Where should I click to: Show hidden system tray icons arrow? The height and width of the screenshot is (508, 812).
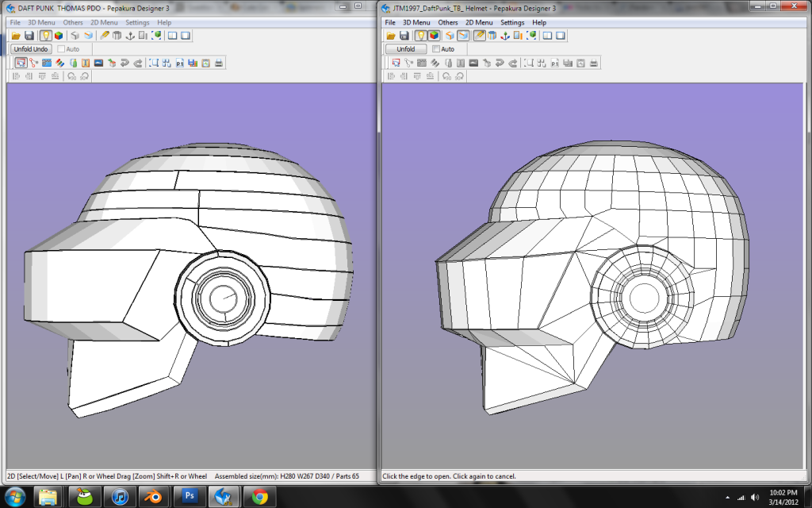(728, 498)
